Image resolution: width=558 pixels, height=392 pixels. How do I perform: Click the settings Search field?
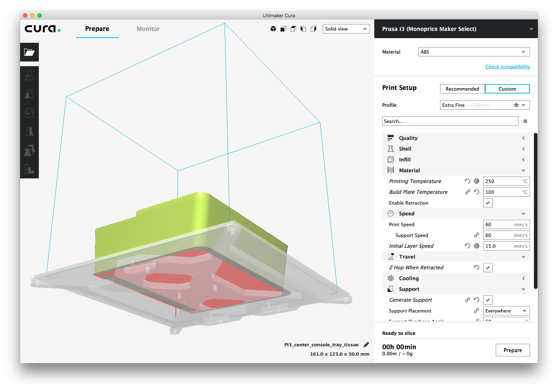tap(450, 121)
